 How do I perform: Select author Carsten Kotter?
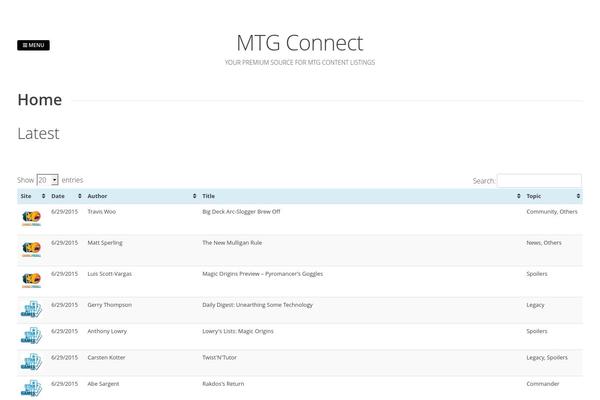[x=106, y=357]
